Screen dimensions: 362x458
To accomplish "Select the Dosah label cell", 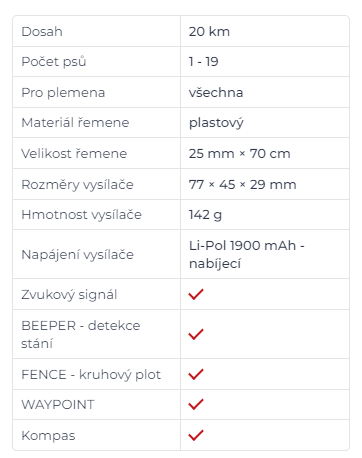I will (97, 31).
